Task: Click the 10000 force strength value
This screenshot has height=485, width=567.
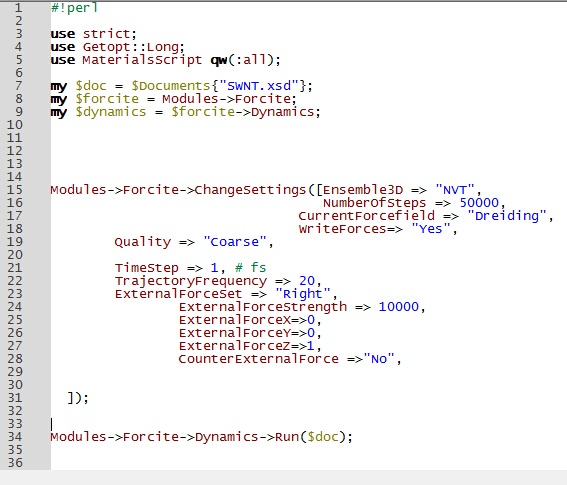Action: coord(399,307)
